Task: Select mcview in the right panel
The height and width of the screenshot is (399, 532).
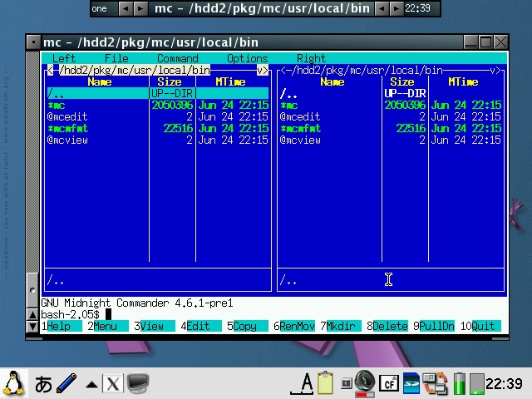Action: [x=303, y=140]
